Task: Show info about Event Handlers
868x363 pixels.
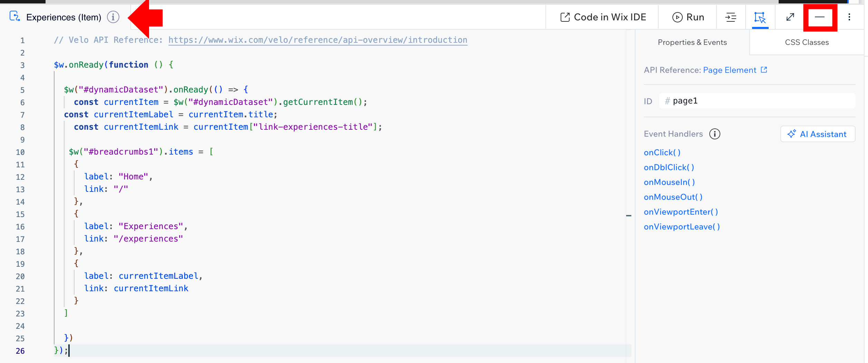Action: point(714,134)
